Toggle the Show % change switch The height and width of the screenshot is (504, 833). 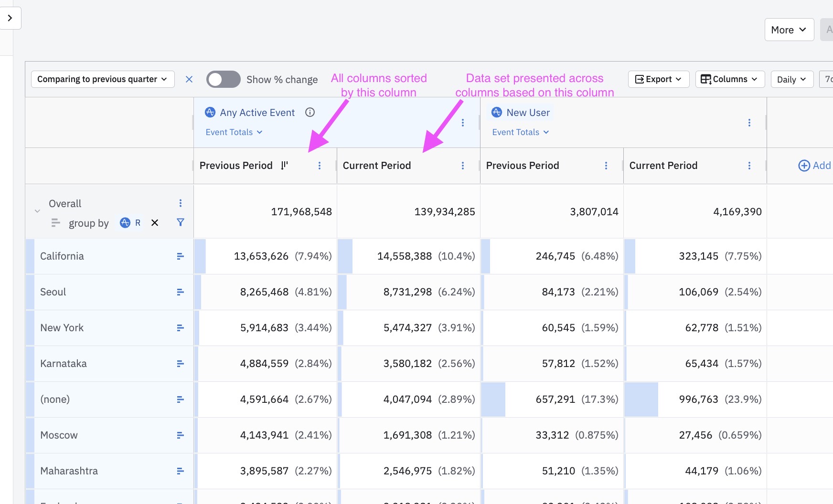(223, 79)
